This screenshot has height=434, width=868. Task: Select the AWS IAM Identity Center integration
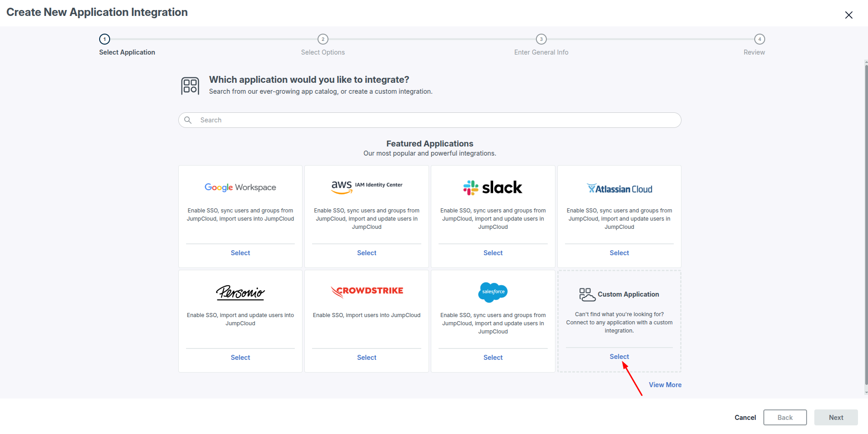[367, 253]
